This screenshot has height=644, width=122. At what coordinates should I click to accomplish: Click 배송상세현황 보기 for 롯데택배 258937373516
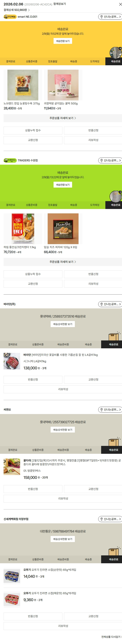point(63,324)
